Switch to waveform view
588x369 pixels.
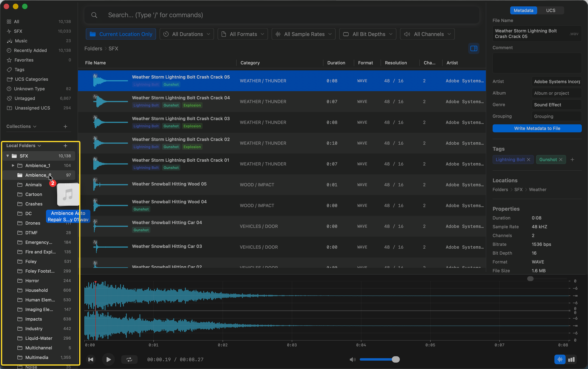pyautogui.click(x=560, y=359)
